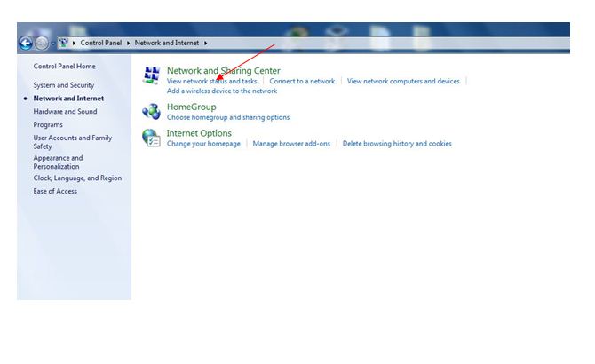This screenshot has width=595, height=364.
Task: Click the Internet Options icon
Action: pos(151,138)
